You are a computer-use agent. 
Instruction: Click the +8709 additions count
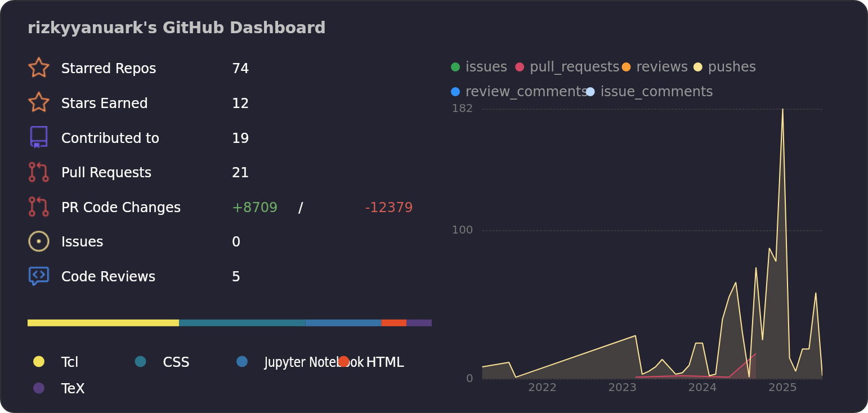255,207
